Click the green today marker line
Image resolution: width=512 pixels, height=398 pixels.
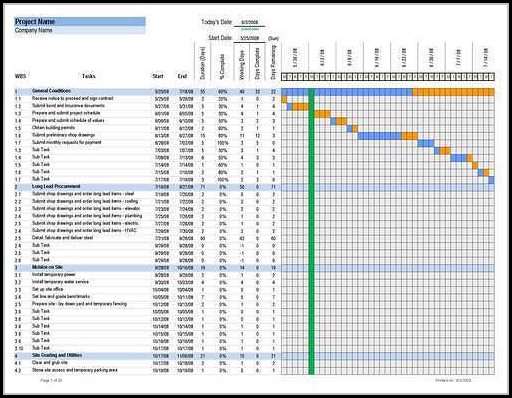(311, 231)
